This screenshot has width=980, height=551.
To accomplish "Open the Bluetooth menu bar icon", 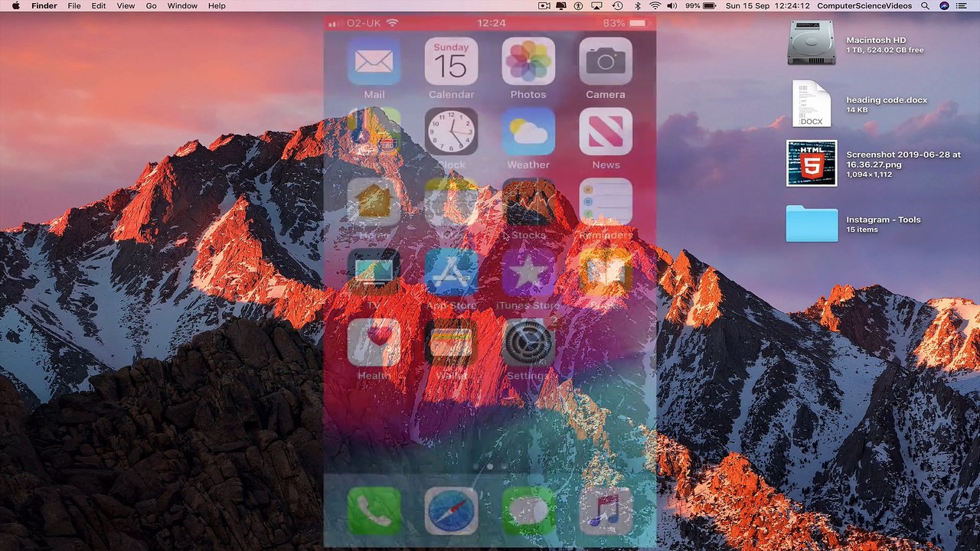I will coord(637,5).
